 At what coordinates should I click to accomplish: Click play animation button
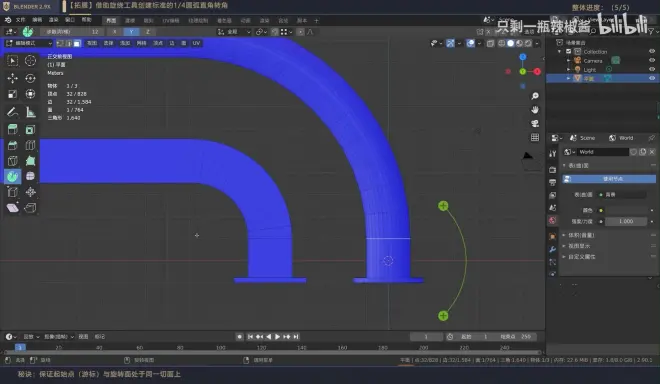click(277, 337)
